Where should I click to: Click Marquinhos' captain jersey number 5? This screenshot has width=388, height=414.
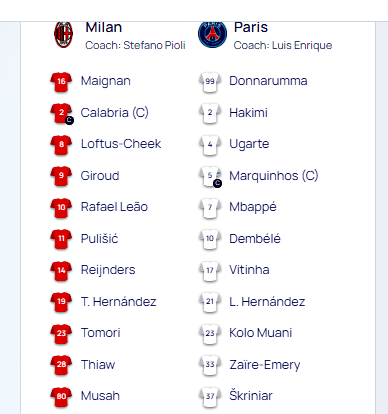pos(210,176)
